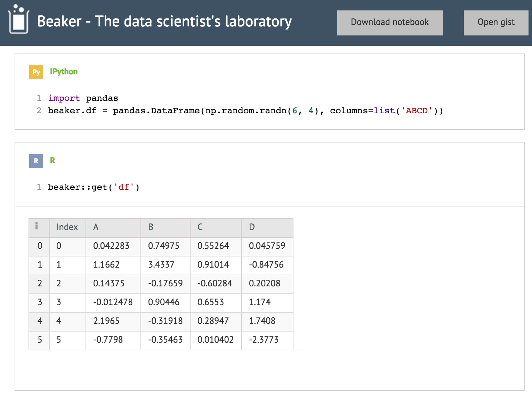Viewport: 532px width, 399px height.
Task: Sort table by the Index column
Action: (x=67, y=228)
